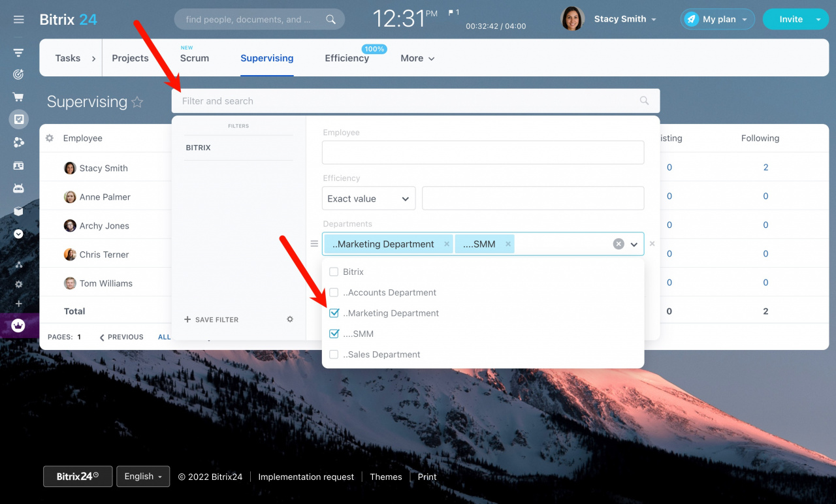Screen dimensions: 836x504
Task: Open table settings gear beside Employee header
Action: (50, 138)
